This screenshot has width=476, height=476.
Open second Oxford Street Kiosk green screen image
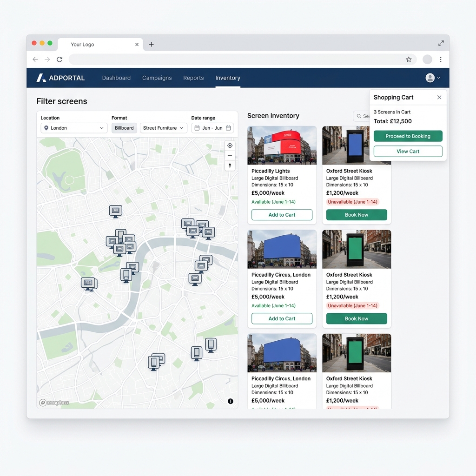point(357,249)
